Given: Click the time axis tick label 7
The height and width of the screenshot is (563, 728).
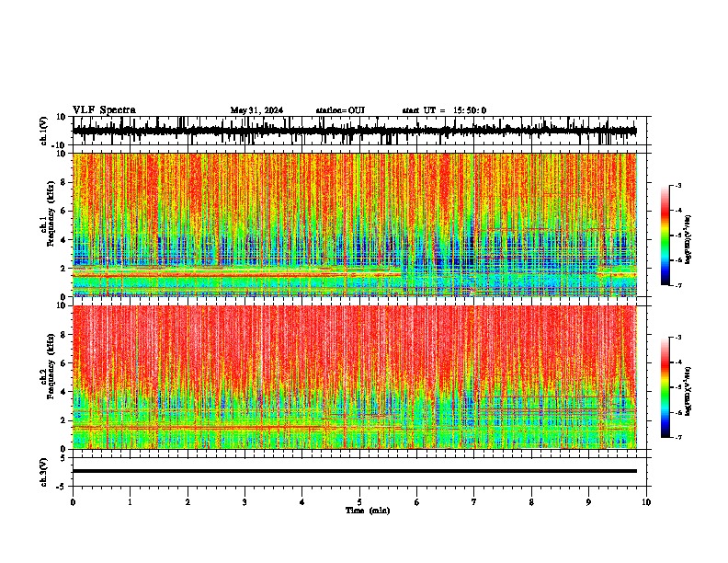Looking at the screenshot, I should [474, 501].
